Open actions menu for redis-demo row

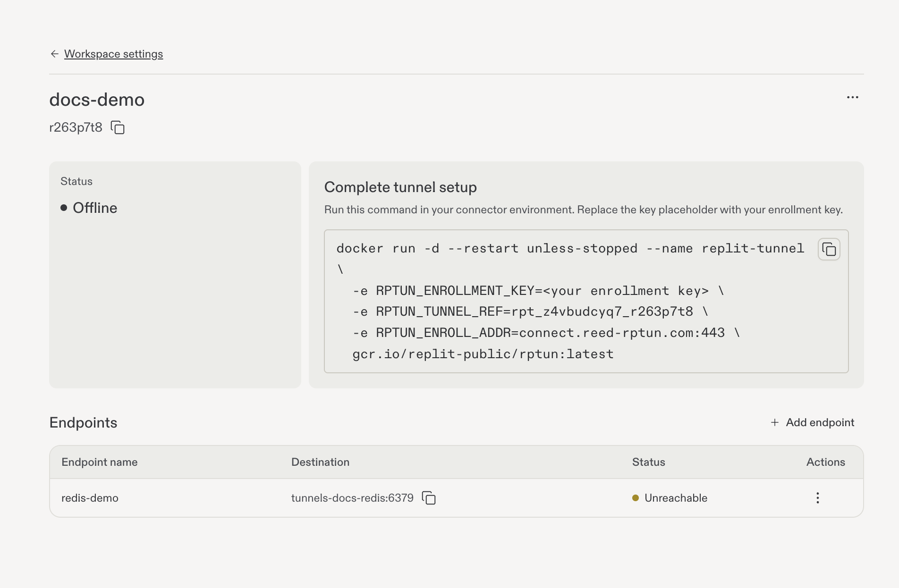tap(817, 498)
